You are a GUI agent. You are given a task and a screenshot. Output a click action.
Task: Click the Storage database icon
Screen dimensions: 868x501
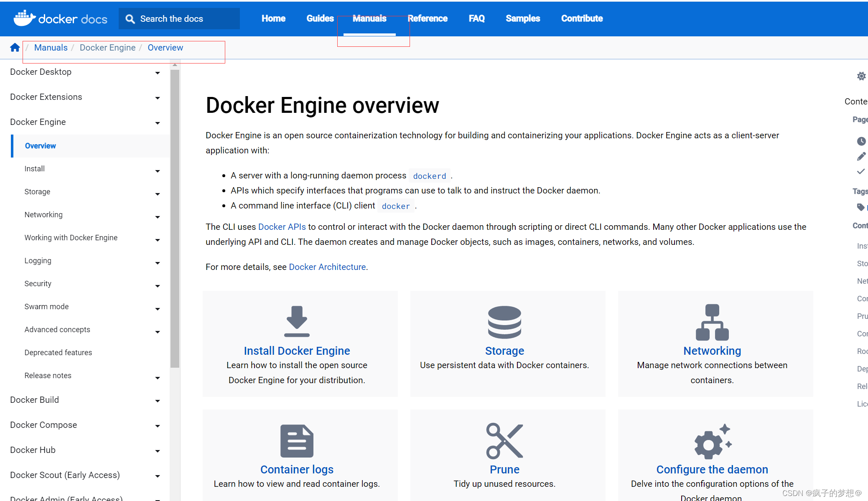click(x=504, y=322)
